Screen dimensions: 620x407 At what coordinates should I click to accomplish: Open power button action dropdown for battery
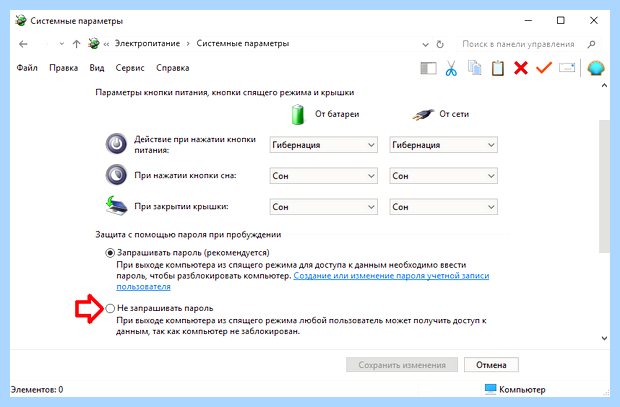[323, 145]
